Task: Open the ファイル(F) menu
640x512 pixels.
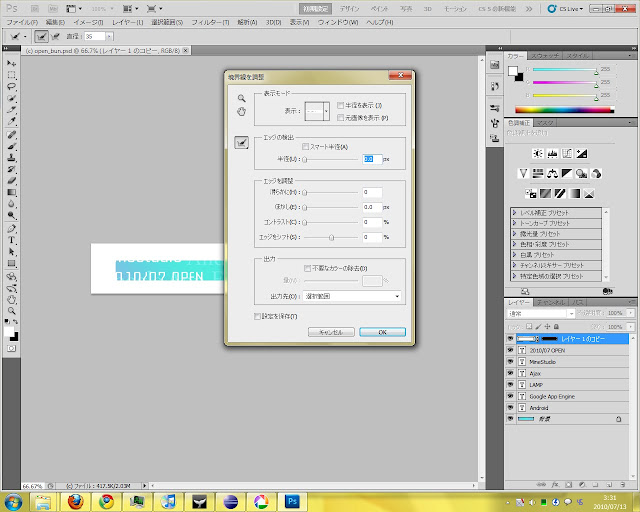Action: click(22, 22)
